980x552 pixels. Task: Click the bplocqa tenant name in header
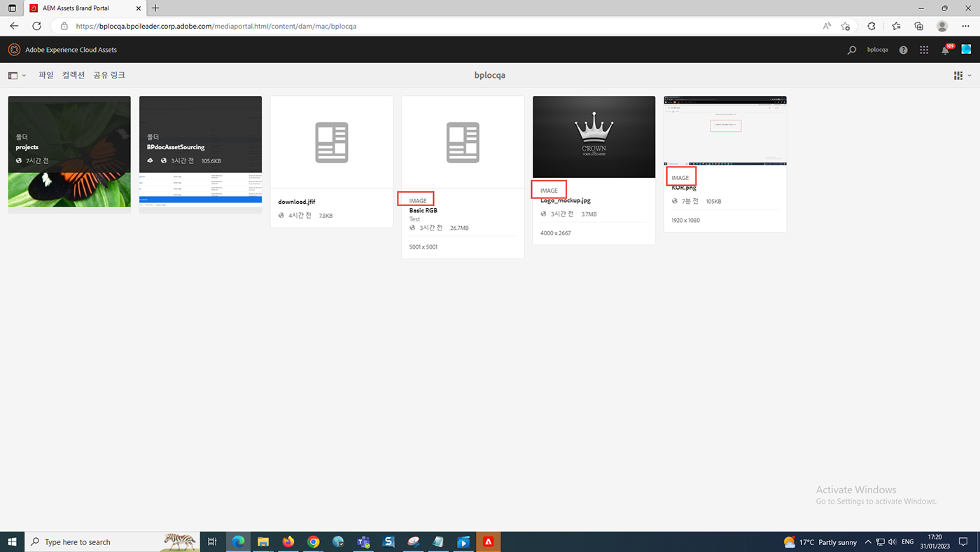click(877, 50)
